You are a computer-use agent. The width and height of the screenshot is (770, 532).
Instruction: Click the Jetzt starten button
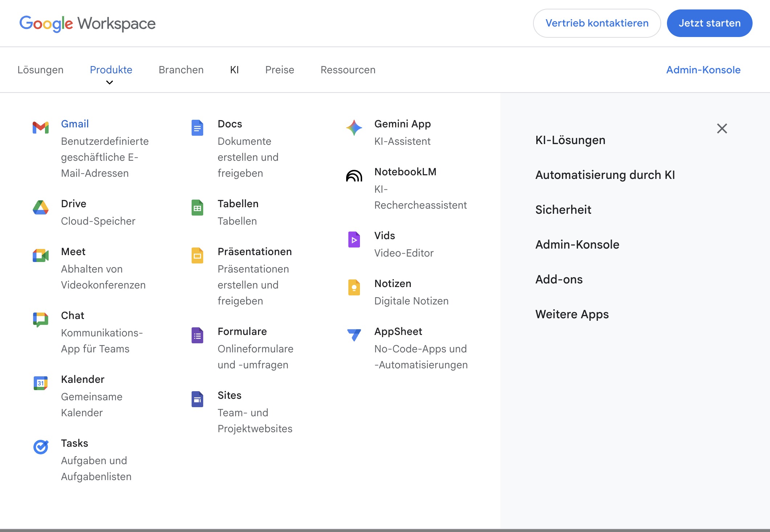(x=710, y=23)
